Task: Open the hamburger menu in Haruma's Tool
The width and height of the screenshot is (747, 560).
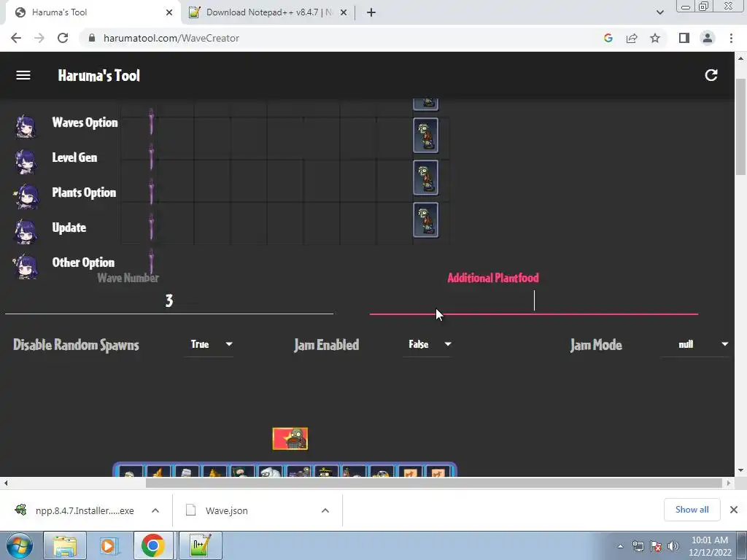Action: pos(23,75)
